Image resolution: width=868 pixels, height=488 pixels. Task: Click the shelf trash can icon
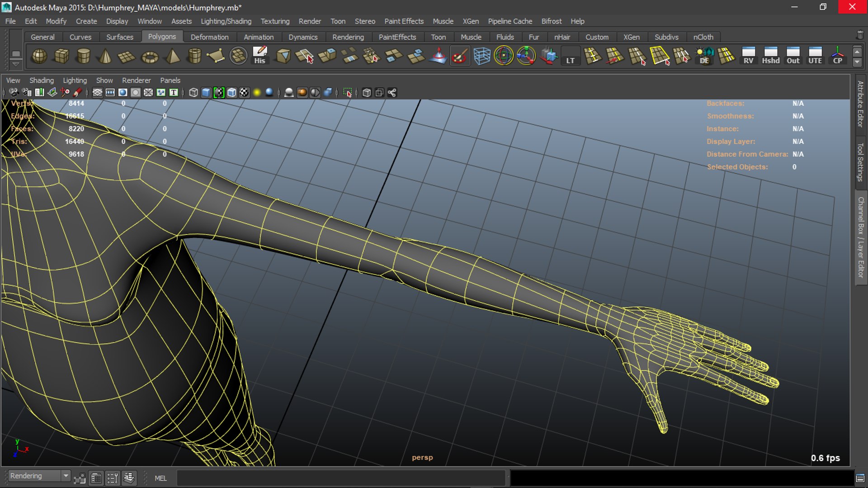coord(860,35)
